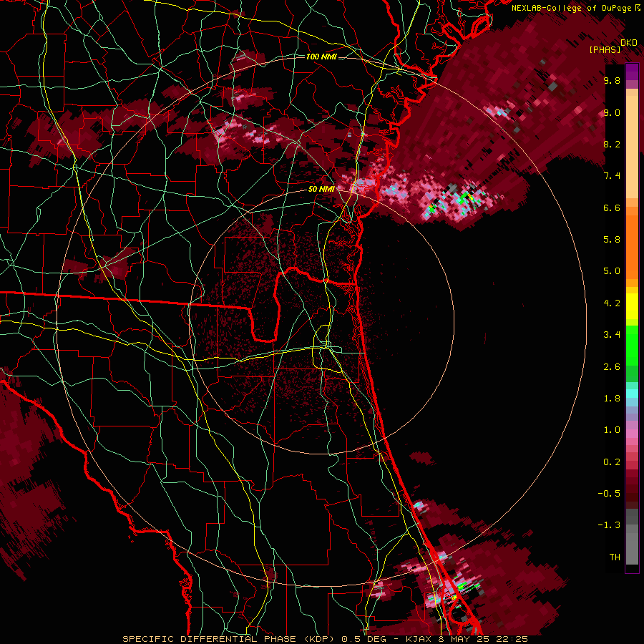Click the 9.8 scale value

(612, 80)
